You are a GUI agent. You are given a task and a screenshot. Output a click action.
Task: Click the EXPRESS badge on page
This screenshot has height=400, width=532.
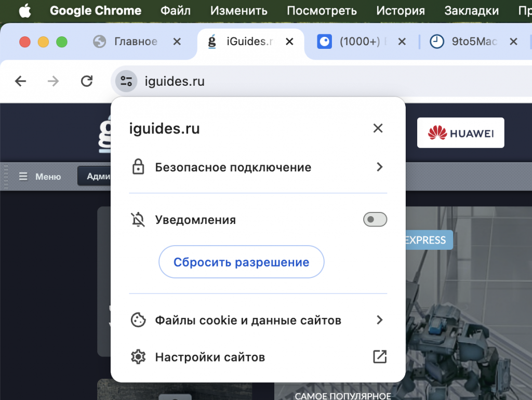(429, 240)
